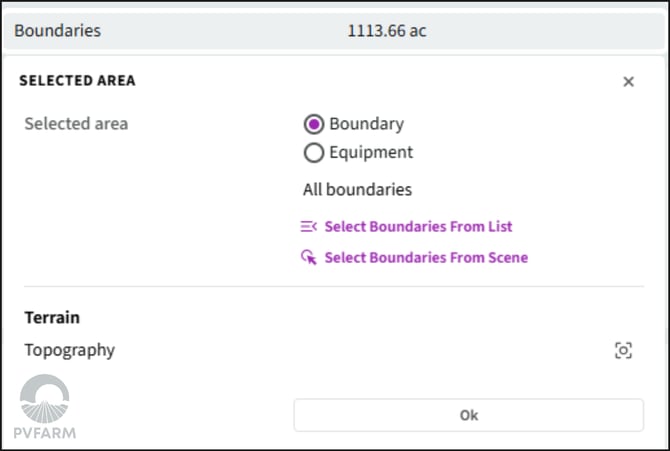Click Select Boundaries From Scene link
670x451 pixels.
pos(426,258)
